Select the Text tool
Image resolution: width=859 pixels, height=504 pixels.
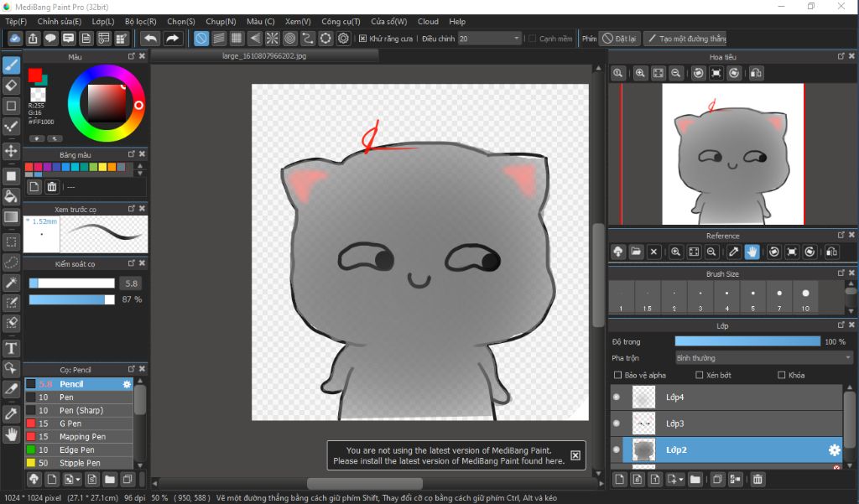[x=11, y=348]
